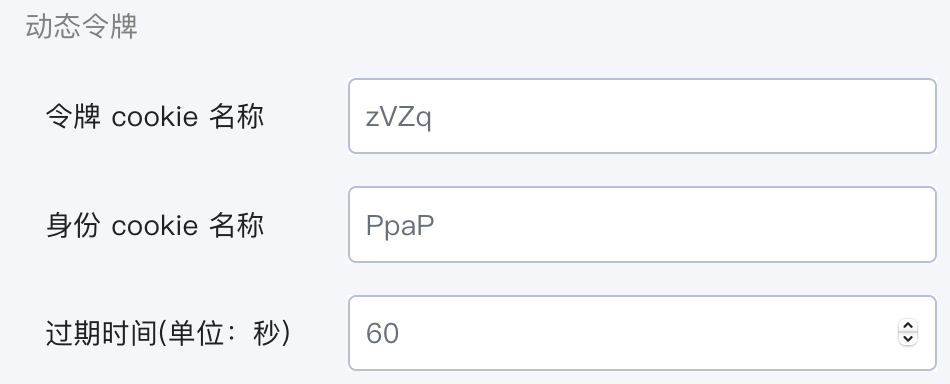Focus the 令牌 cookie 名称 input field
The height and width of the screenshot is (384, 950).
(x=642, y=116)
